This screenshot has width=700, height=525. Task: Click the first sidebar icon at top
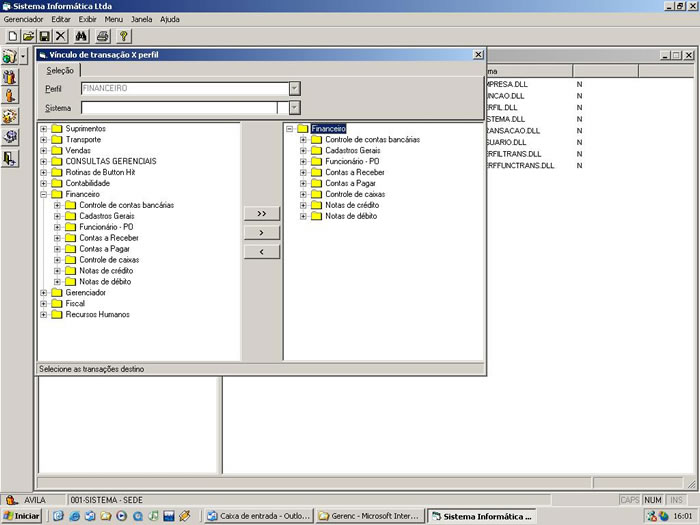pos(9,56)
